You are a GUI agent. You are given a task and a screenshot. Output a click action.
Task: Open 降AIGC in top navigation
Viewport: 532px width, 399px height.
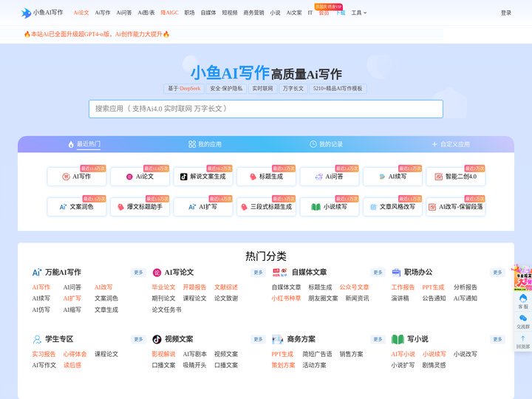click(x=169, y=13)
